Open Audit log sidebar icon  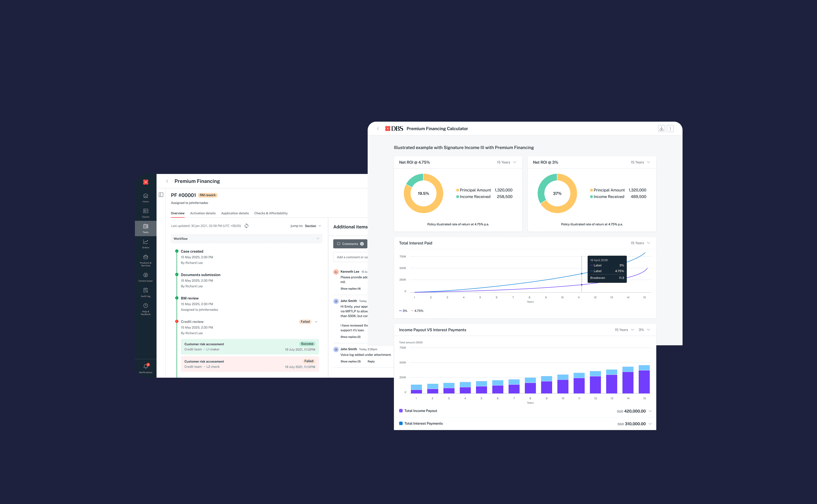145,291
